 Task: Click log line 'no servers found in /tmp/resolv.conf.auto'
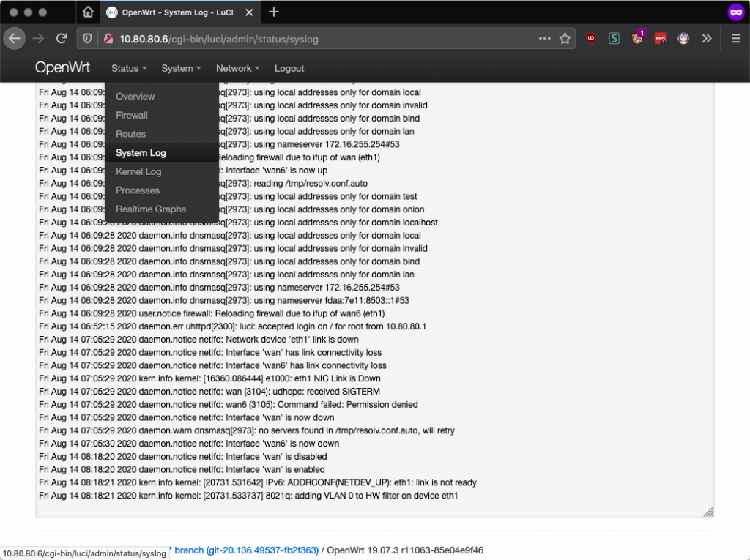(247, 430)
